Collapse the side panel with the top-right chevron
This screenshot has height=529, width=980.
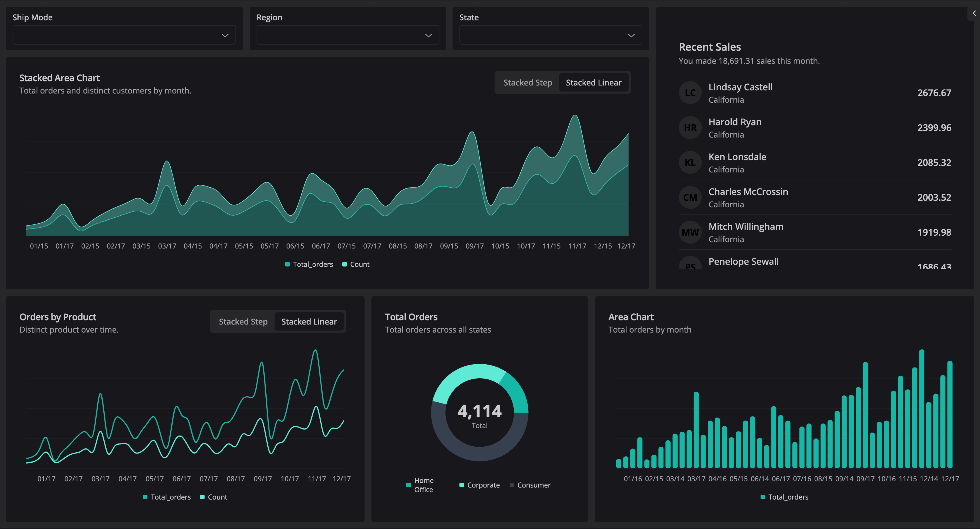[x=974, y=13]
